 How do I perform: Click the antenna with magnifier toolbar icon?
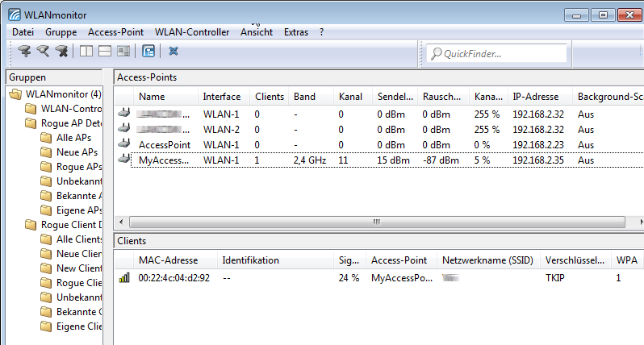tap(43, 52)
